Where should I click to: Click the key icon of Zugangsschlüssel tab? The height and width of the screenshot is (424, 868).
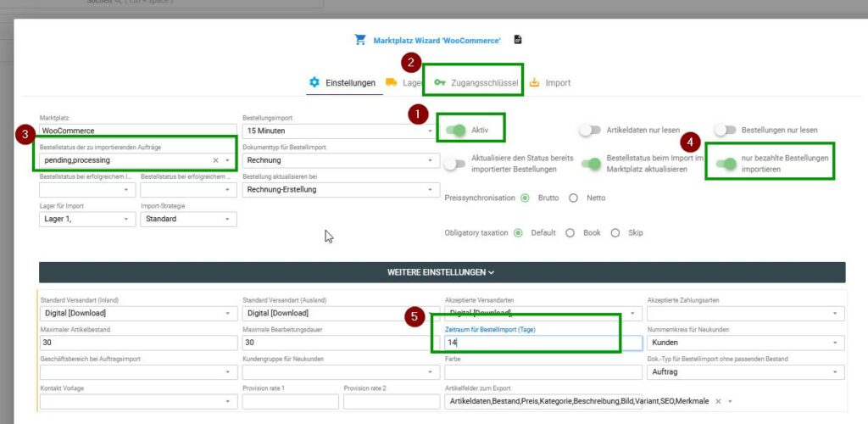(440, 82)
